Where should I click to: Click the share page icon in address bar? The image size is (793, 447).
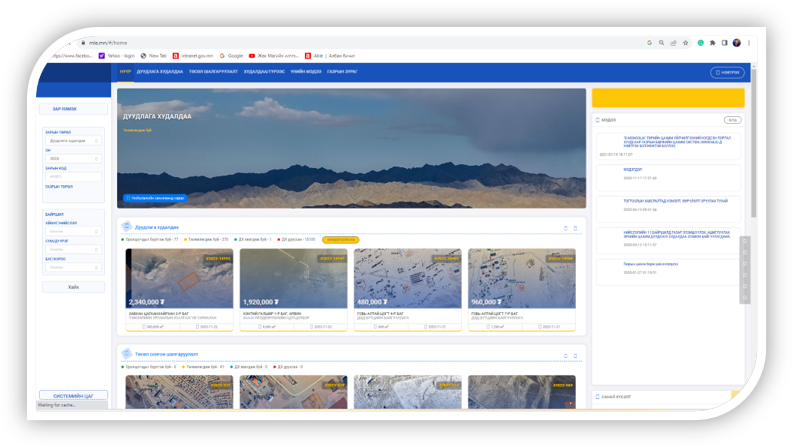(674, 43)
